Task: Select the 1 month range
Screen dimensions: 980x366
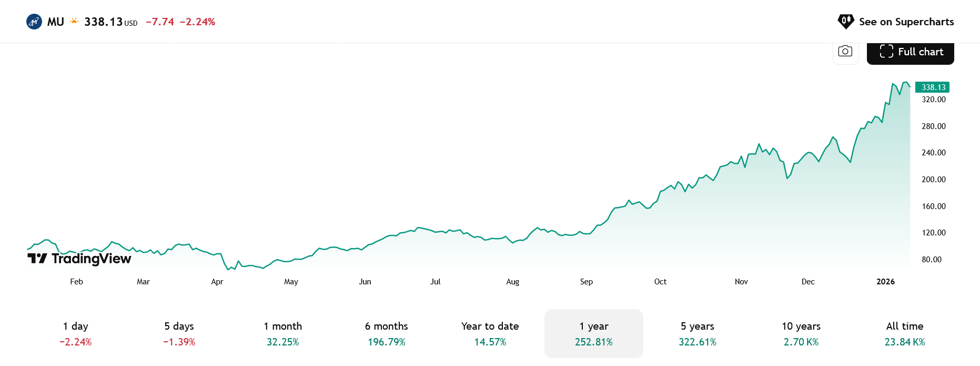Action: click(x=283, y=334)
